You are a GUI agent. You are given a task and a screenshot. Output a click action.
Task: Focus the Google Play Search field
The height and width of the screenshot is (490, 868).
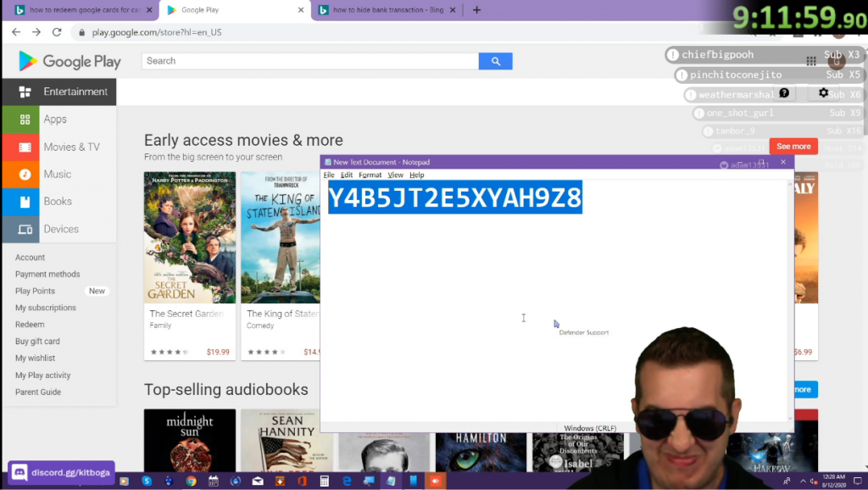click(310, 61)
